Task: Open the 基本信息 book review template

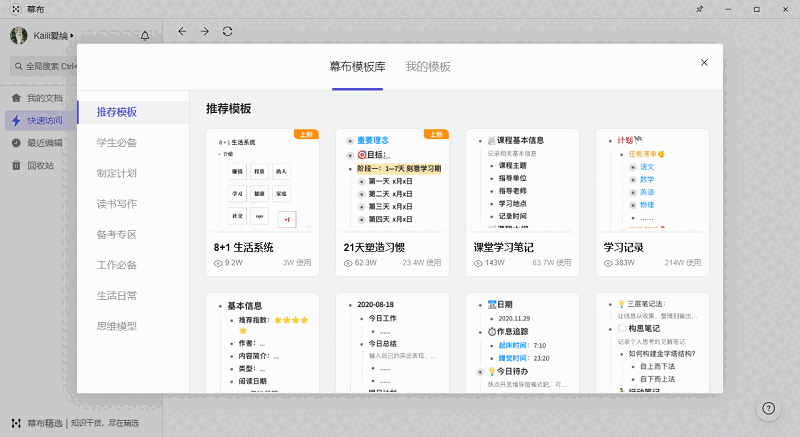Action: [262, 343]
